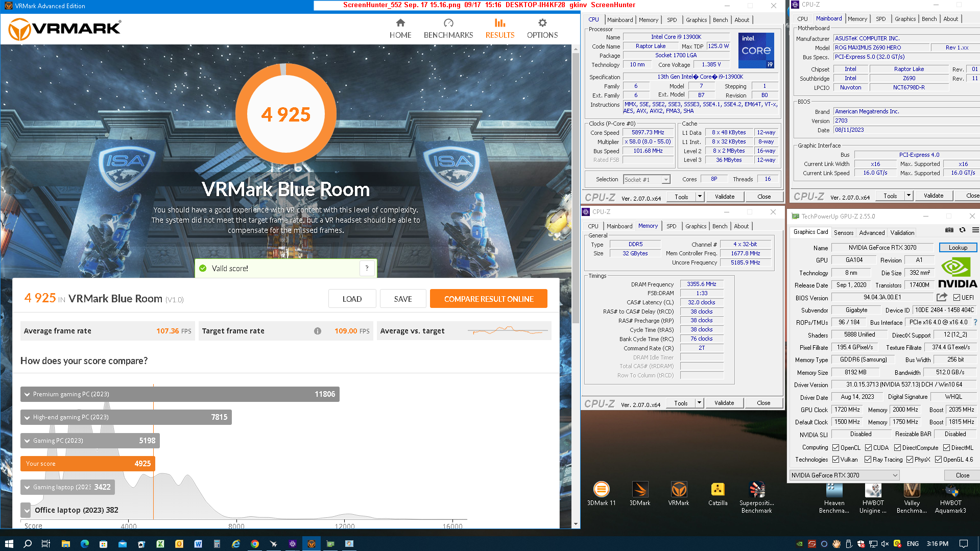The image size is (980, 551).
Task: Open the Calculator from the taskbar
Action: (x=217, y=543)
